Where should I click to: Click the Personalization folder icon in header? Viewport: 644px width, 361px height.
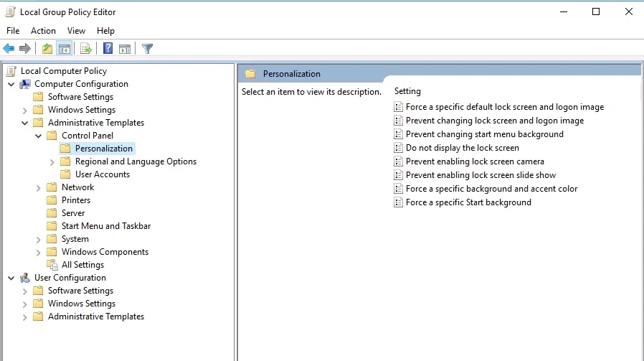point(250,74)
